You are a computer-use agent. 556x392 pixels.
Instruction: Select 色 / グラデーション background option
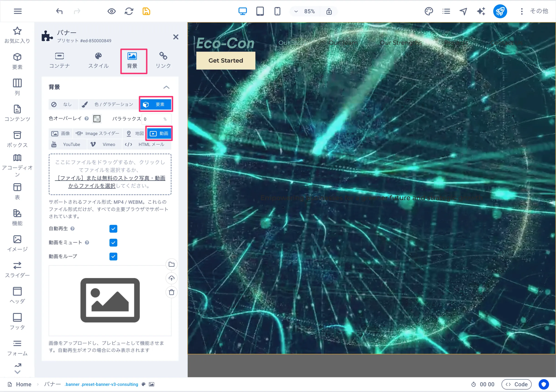coord(109,104)
